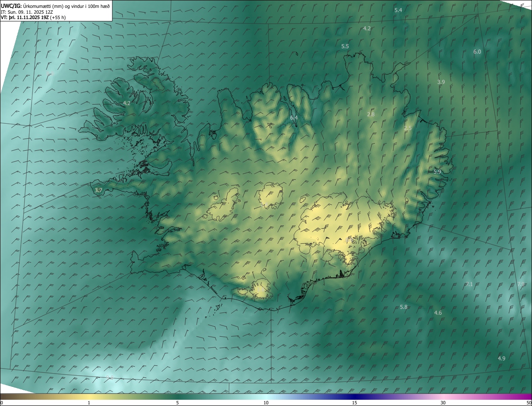Image resolution: width=532 pixels, height=406 pixels.
Task: Click the 6.0 value in the northeast sea
Action: (x=477, y=52)
